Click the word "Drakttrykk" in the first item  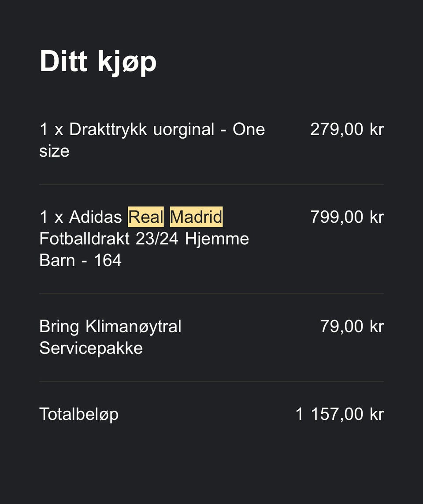108,130
